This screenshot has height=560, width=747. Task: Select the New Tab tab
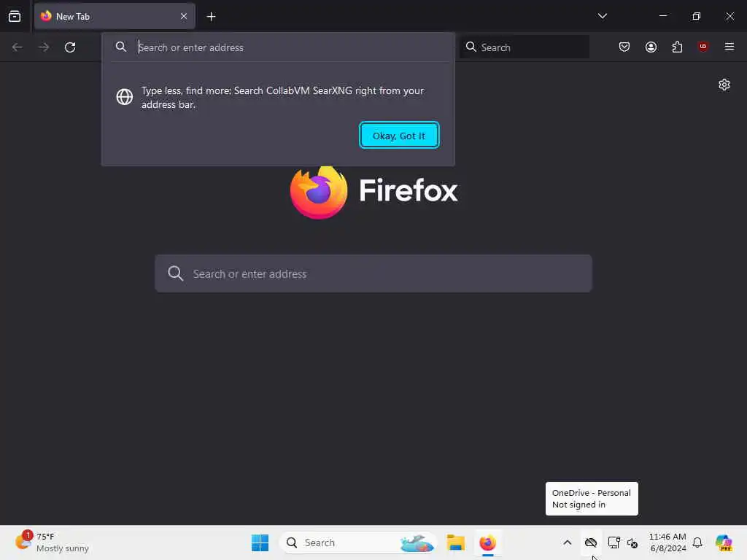(115, 16)
